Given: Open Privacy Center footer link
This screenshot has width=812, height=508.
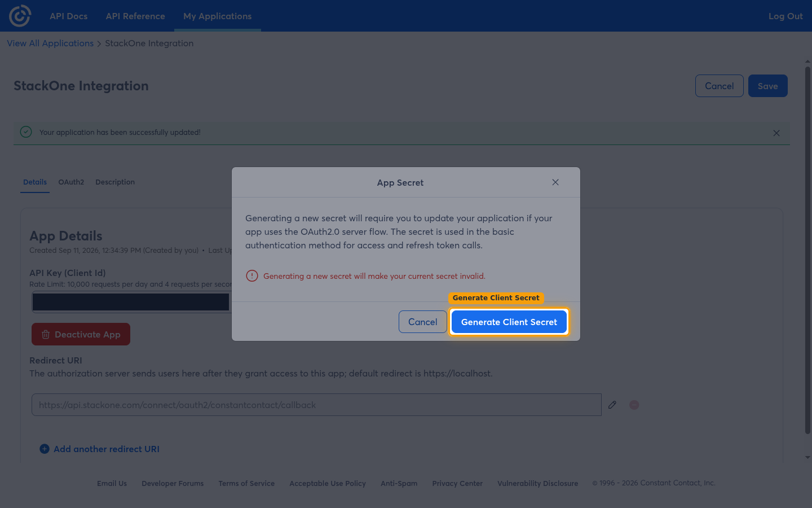Looking at the screenshot, I should click(457, 483).
